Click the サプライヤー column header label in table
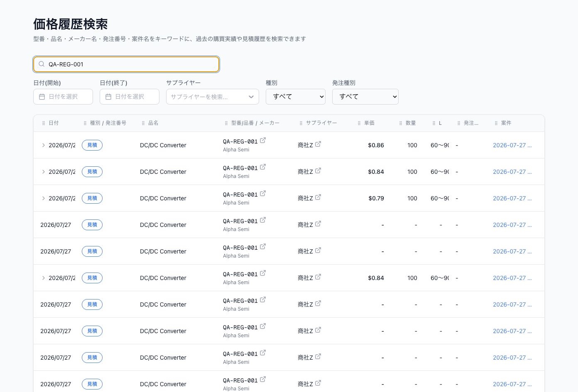Viewport: 578px width, 392px height. pos(321,123)
